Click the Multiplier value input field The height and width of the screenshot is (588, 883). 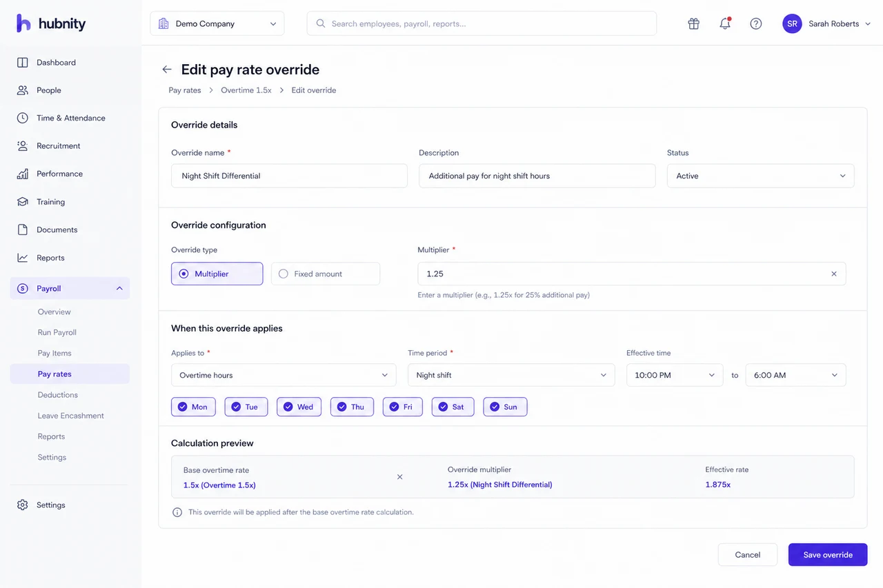tap(632, 274)
